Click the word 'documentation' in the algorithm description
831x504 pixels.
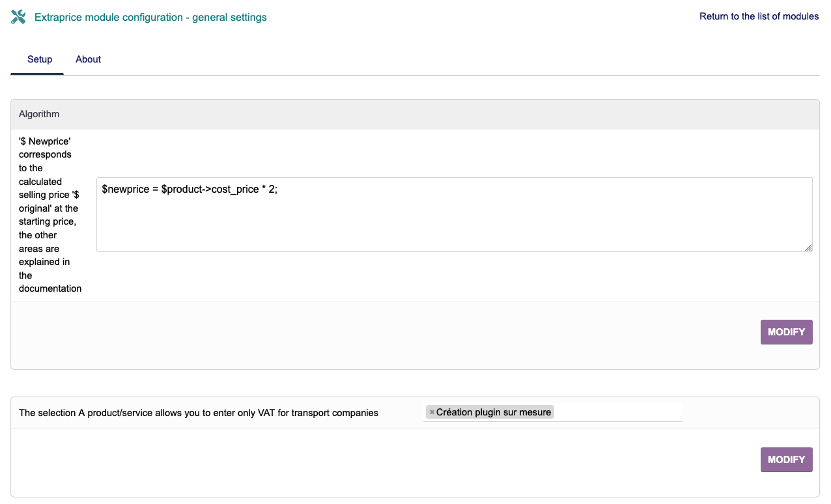coord(50,288)
